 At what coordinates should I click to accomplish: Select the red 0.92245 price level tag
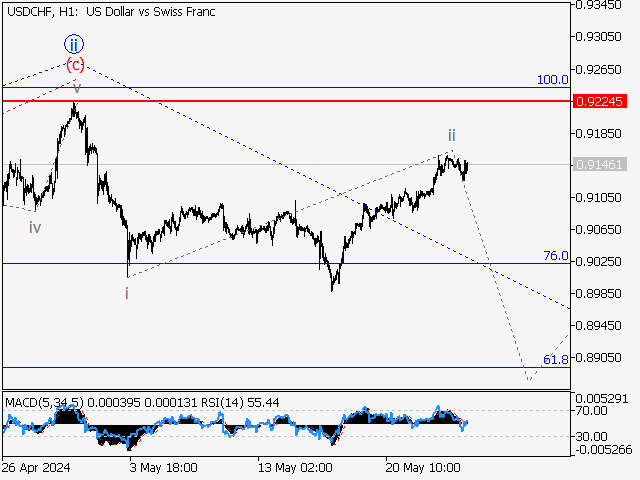600,101
